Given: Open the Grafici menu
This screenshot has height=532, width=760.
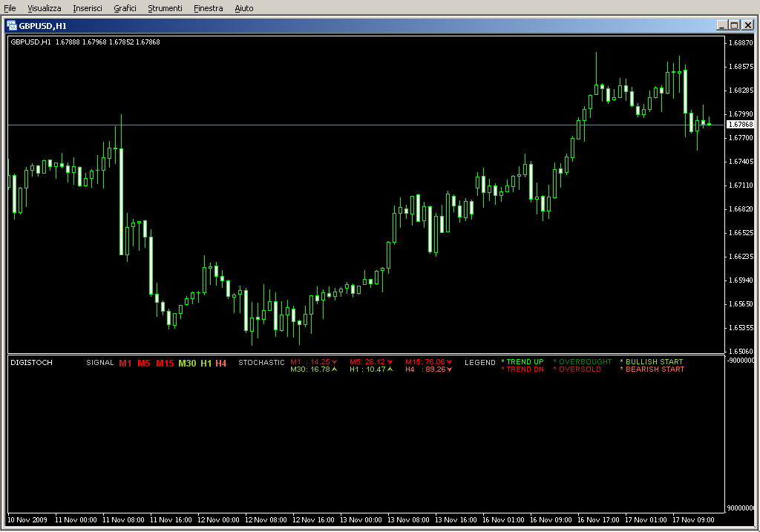Looking at the screenshot, I should coord(125,8).
